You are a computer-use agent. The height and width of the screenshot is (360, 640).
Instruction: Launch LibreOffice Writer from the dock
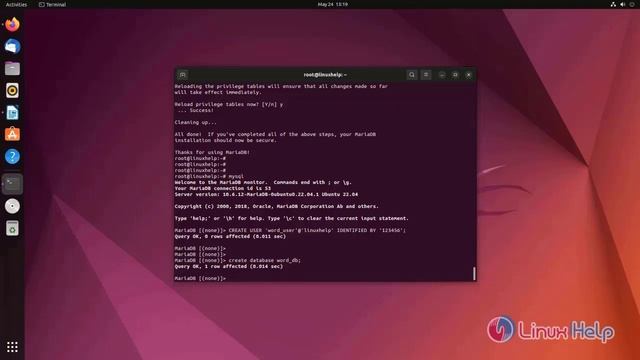click(x=12, y=113)
